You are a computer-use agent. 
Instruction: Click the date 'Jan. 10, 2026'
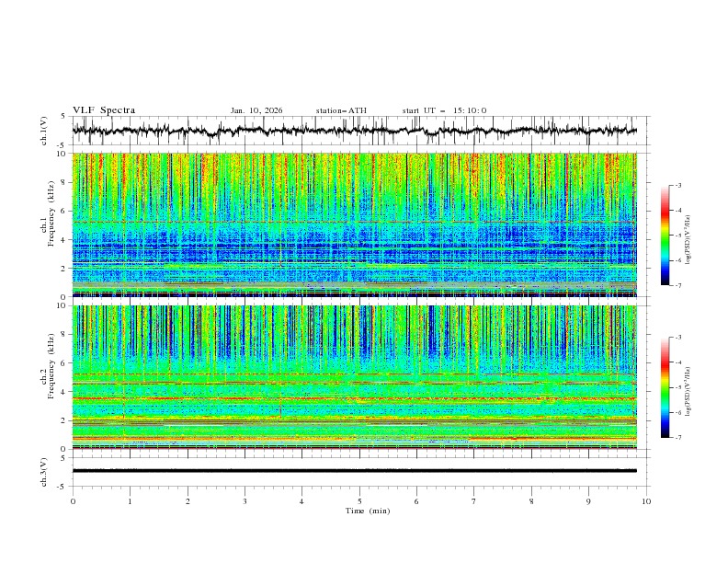(256, 110)
